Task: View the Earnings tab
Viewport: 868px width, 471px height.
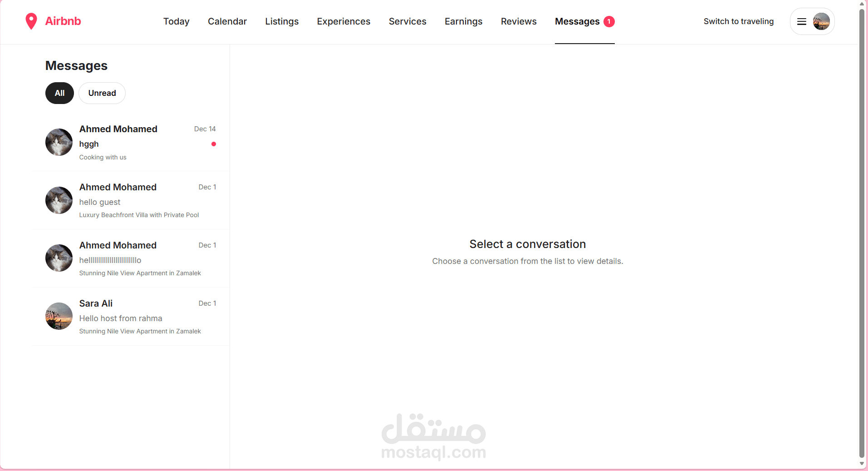Action: pos(463,21)
